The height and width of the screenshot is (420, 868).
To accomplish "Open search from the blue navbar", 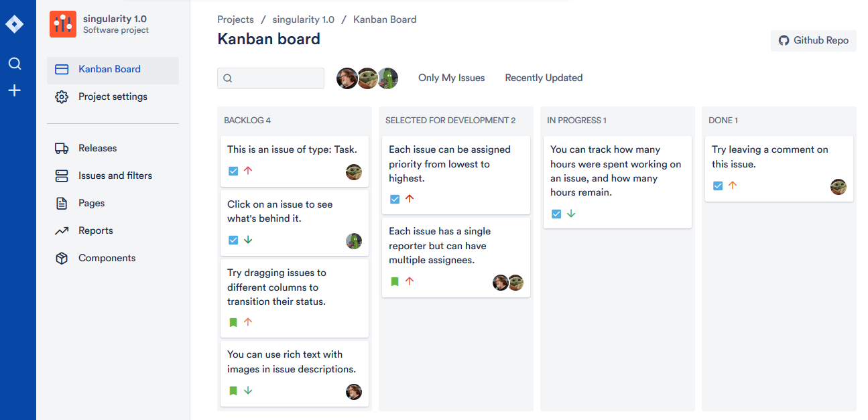I will (15, 64).
